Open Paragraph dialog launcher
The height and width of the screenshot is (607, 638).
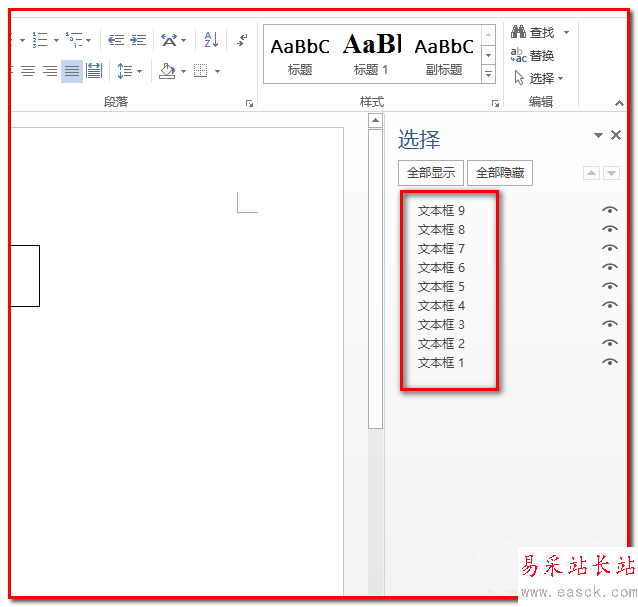(x=249, y=104)
